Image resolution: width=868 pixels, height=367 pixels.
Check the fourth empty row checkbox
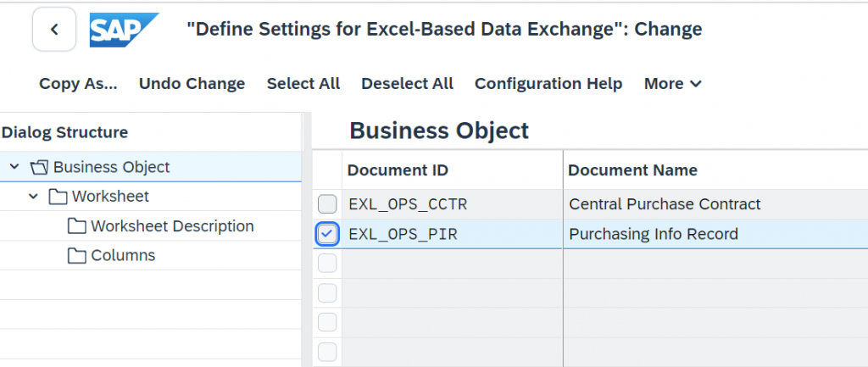click(x=327, y=352)
